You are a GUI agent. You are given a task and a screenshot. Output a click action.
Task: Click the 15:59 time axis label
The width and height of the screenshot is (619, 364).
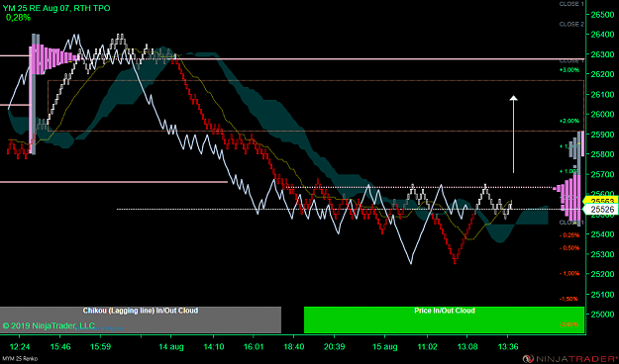point(101,346)
